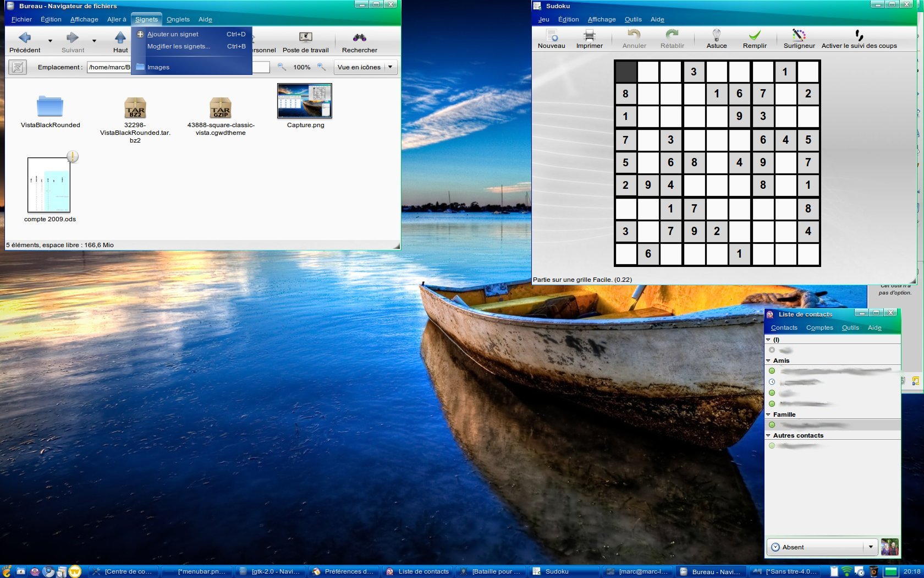The image size is (924, 578).
Task: Open the Vue en icônes view dropdown
Action: coord(365,67)
